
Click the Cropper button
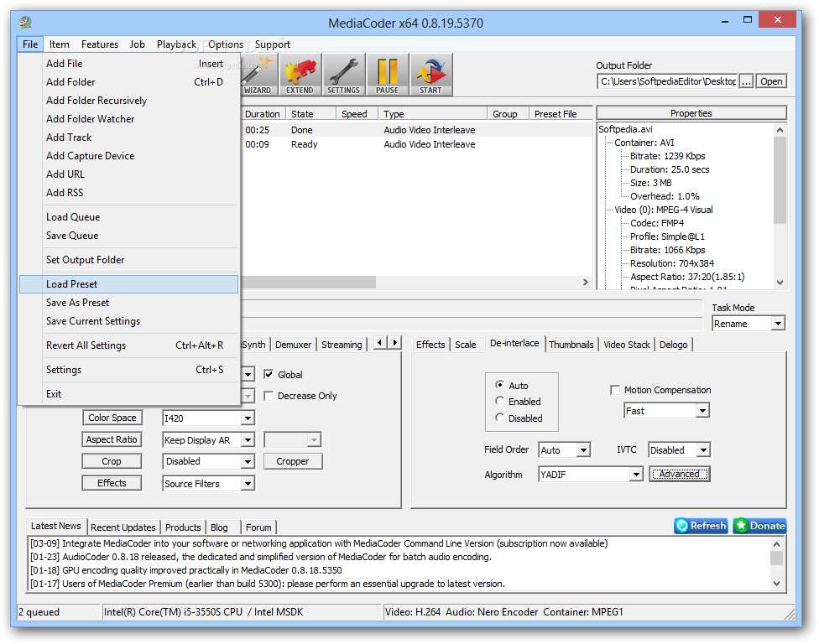click(x=293, y=461)
